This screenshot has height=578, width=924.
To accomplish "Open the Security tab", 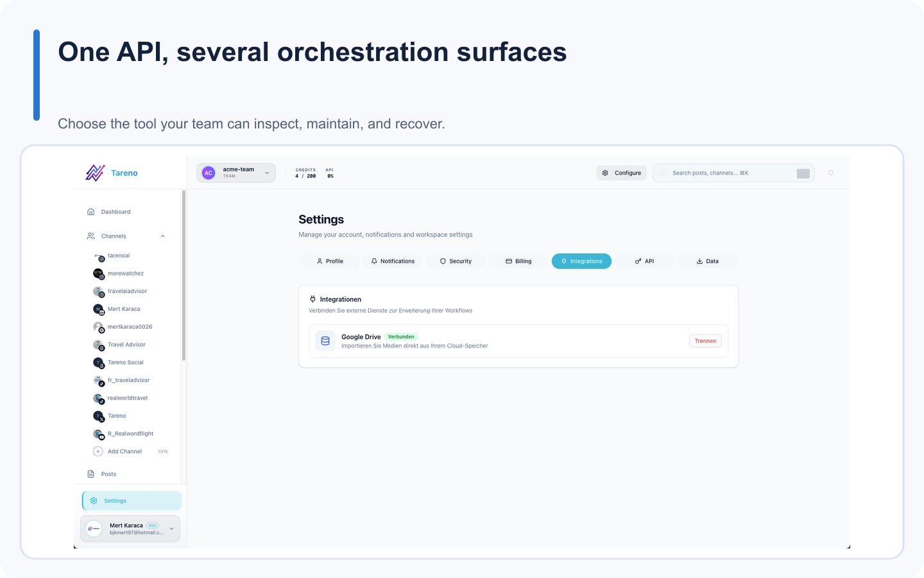I will [x=456, y=261].
